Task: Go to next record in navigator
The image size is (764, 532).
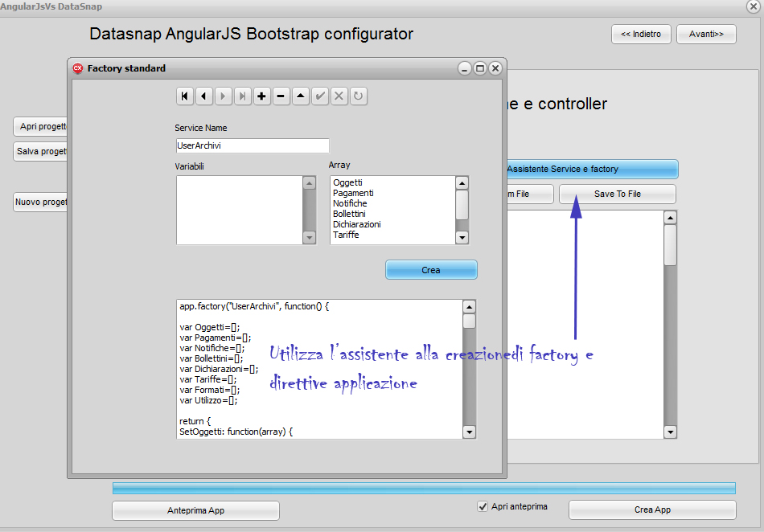Action: tap(223, 96)
